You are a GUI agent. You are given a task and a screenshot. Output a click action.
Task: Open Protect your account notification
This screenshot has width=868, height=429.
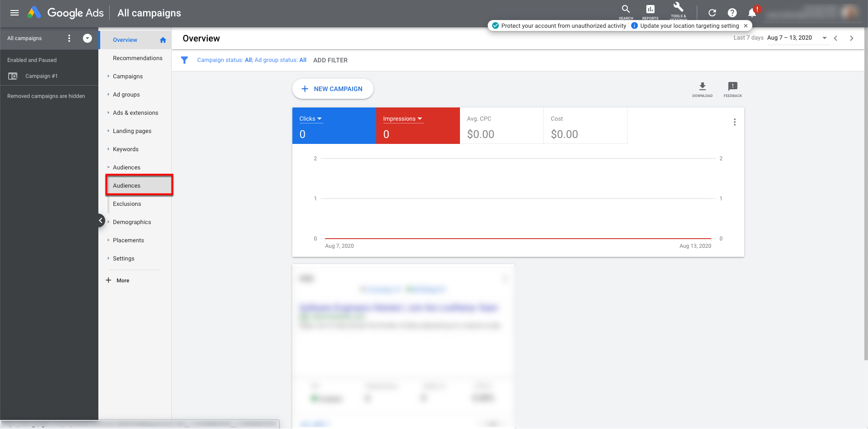point(559,26)
